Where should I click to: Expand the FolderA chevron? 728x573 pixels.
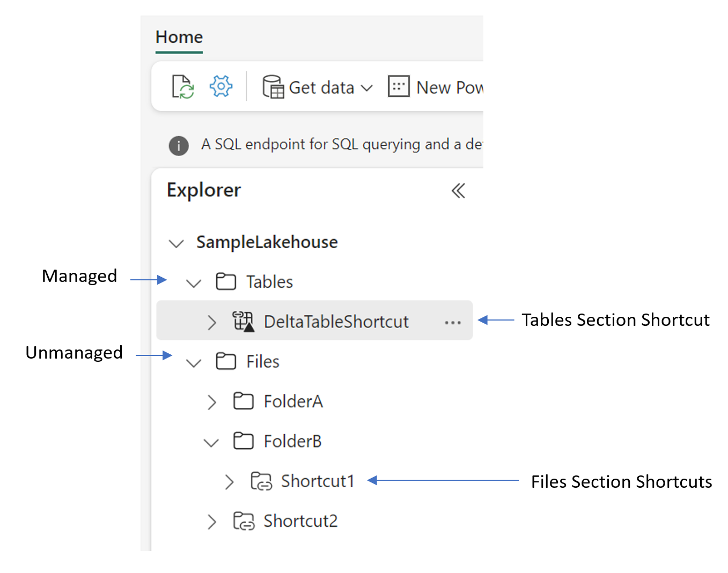(x=211, y=402)
